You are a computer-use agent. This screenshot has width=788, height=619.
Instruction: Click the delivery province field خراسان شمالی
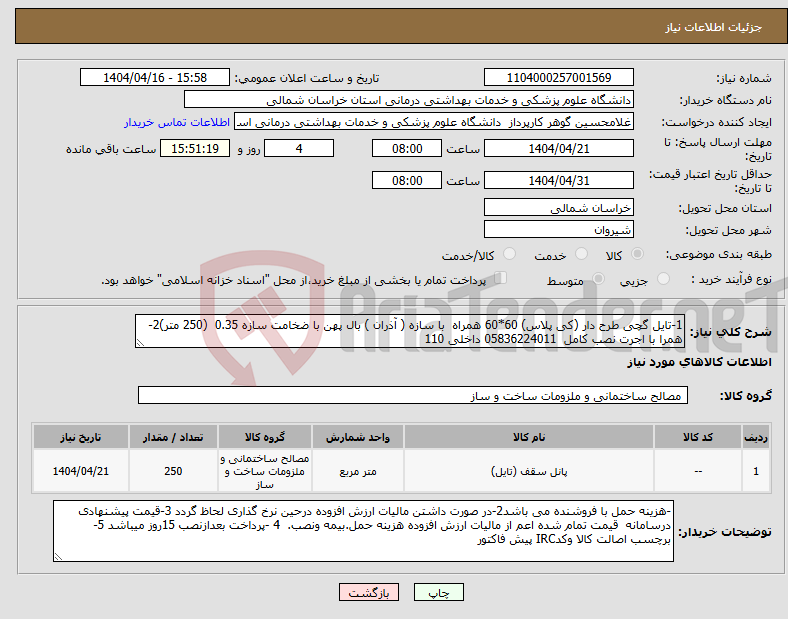pos(558,207)
